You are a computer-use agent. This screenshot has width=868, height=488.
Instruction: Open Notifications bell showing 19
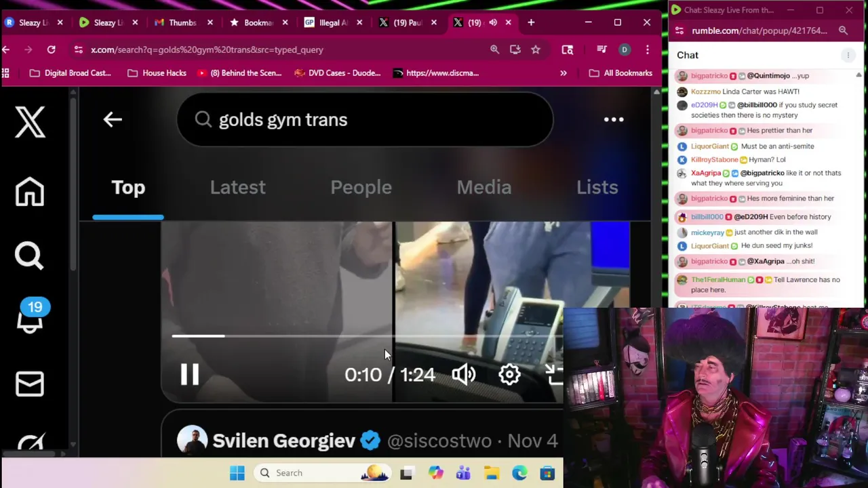coord(30,316)
